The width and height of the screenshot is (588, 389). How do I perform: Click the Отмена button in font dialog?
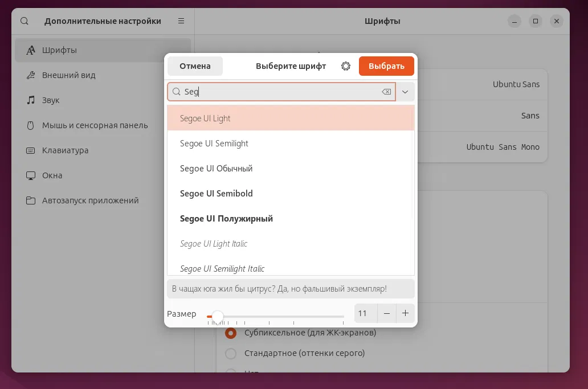click(195, 66)
